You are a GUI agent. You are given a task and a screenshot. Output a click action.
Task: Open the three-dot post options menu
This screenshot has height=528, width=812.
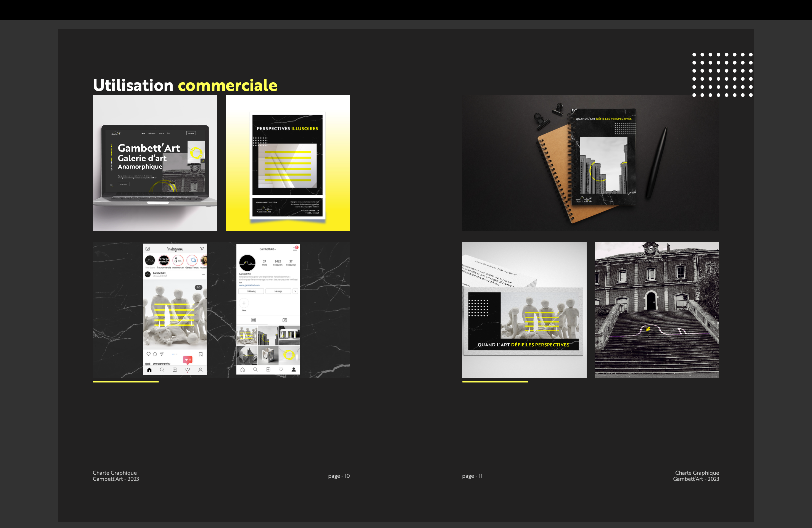coord(203,274)
